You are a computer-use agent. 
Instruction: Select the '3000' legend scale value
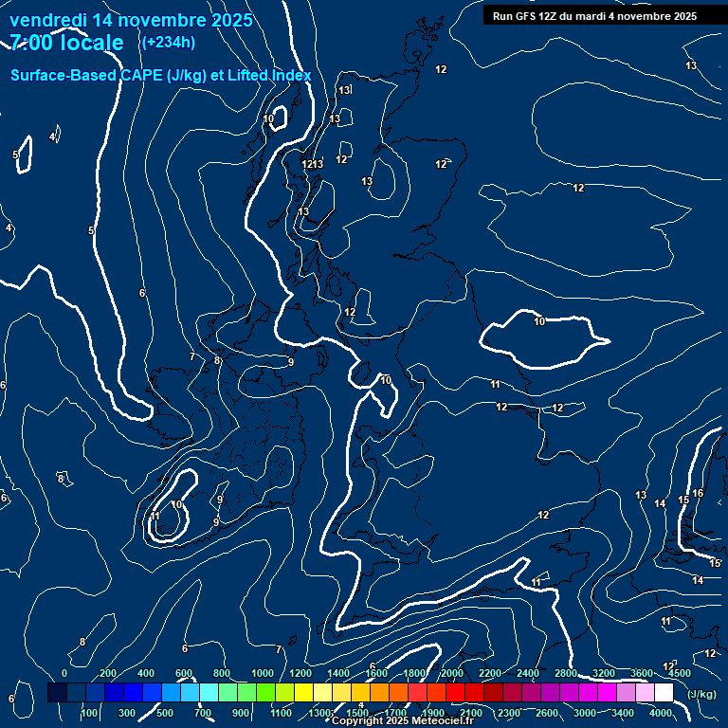(x=585, y=713)
